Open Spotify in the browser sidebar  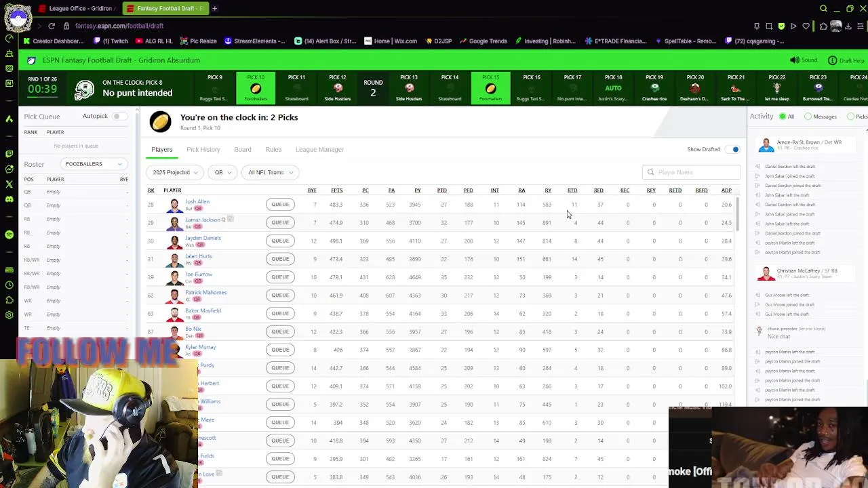click(x=9, y=235)
